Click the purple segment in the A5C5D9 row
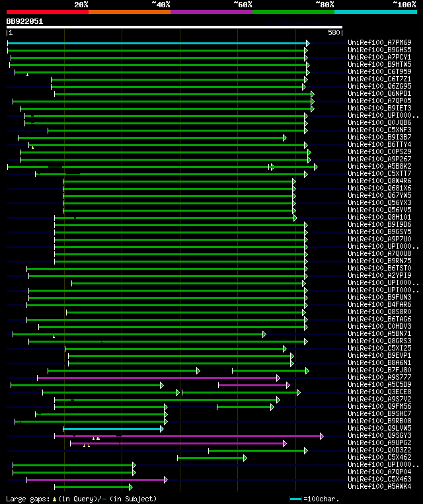423x504 pixels. (x=254, y=385)
